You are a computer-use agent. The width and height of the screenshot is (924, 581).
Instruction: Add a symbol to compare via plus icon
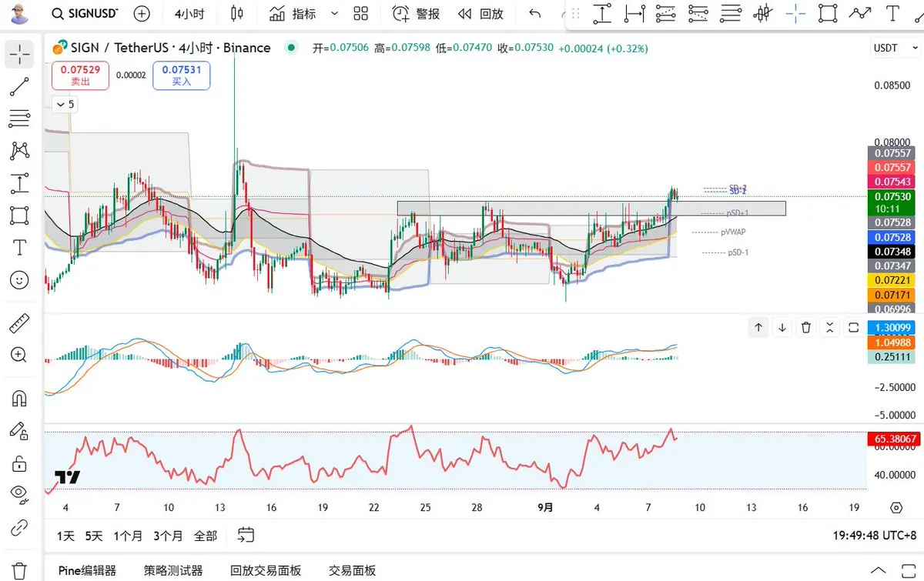point(142,13)
